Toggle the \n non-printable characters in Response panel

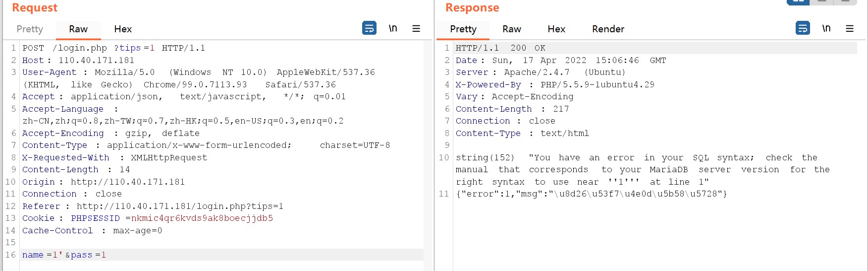826,28
